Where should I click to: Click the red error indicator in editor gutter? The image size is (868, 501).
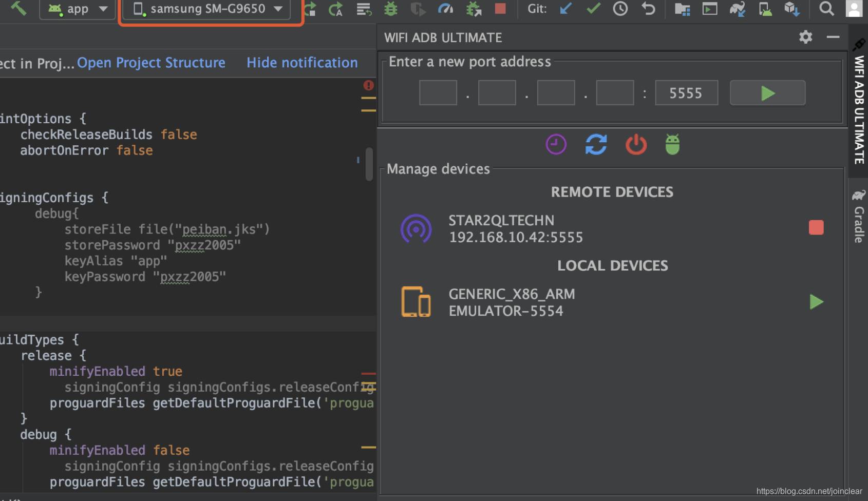tap(368, 85)
